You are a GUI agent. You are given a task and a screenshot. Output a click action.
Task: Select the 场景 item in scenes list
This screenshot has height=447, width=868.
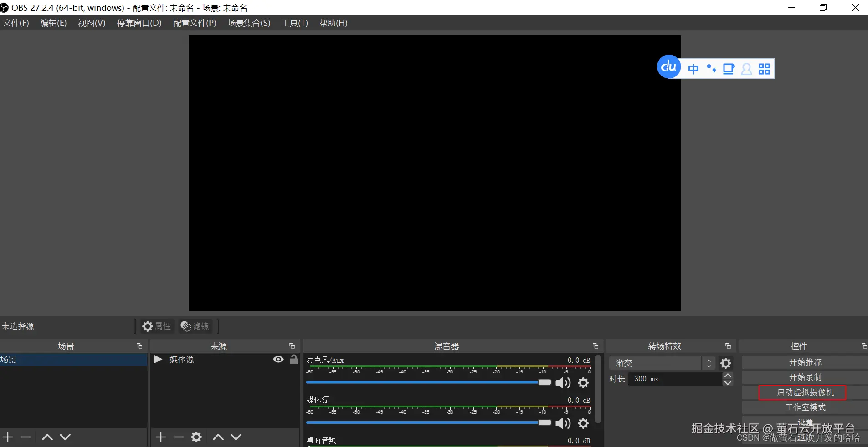(x=73, y=360)
